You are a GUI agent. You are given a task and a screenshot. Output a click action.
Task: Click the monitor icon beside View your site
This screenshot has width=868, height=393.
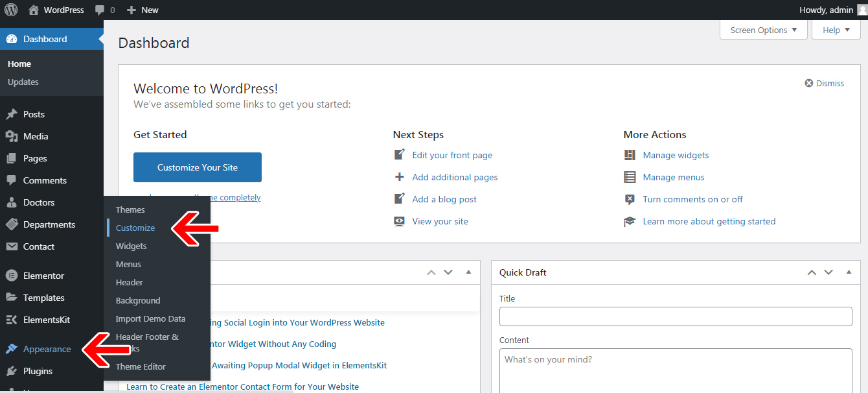(400, 221)
